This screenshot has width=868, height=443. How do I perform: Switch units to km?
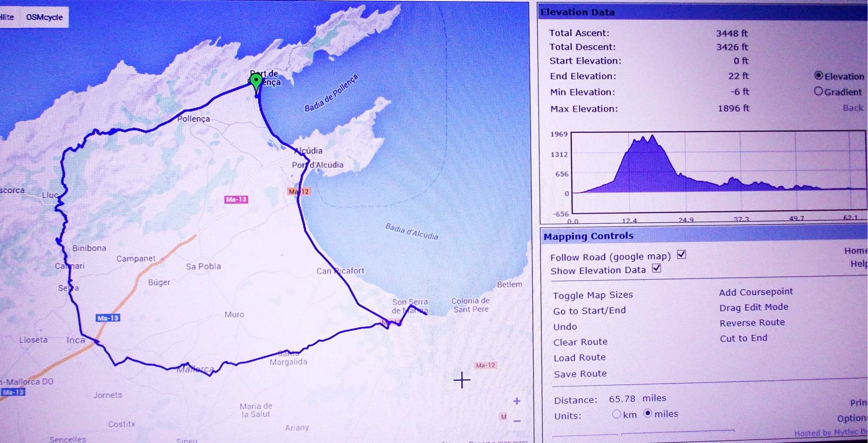[616, 414]
